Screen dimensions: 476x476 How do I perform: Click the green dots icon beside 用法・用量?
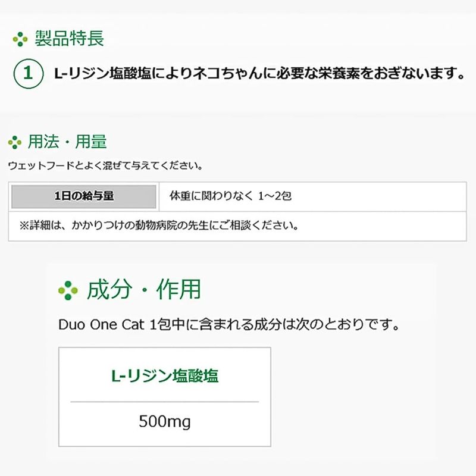tap(14, 142)
